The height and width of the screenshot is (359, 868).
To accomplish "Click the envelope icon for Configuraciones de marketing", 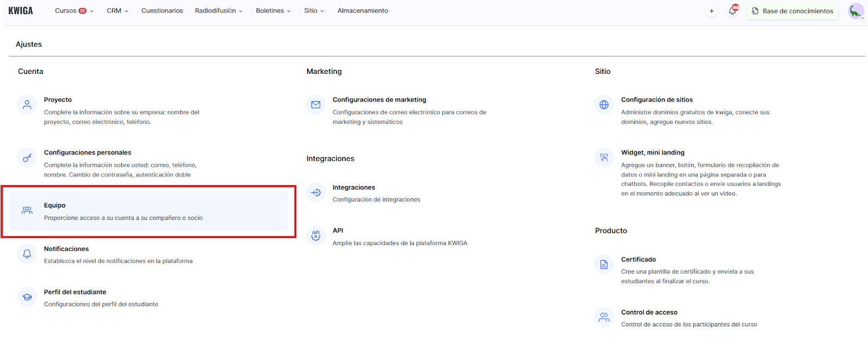I will (x=316, y=105).
